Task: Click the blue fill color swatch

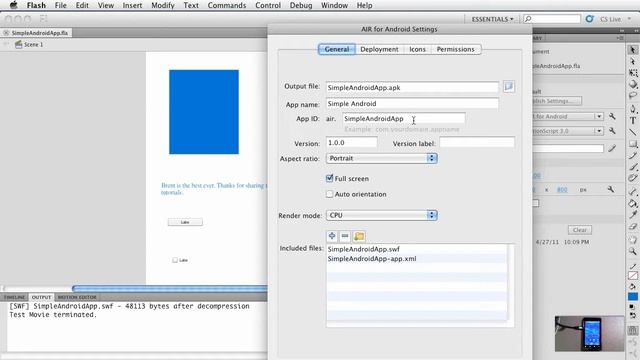Action: tap(633, 297)
